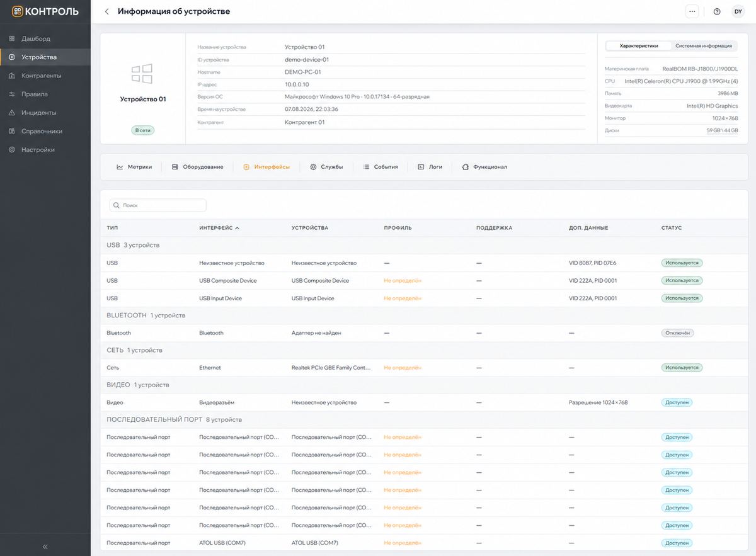Image resolution: width=756 pixels, height=556 pixels.
Task: Click Используется badge in Ethernet row
Action: click(682, 368)
